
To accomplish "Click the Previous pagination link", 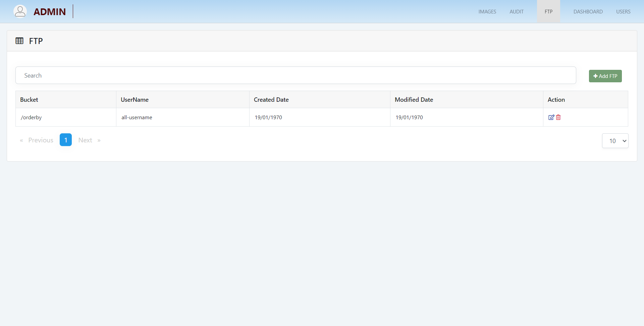I will click(41, 140).
